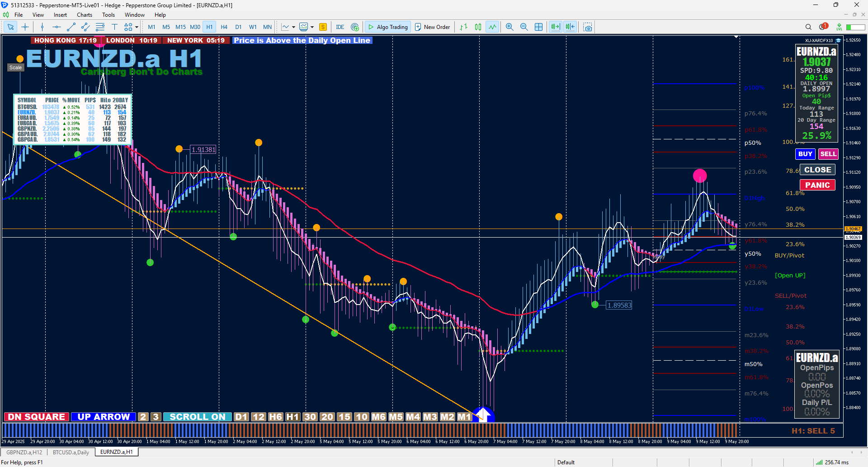This screenshot has height=467, width=868.
Task: Take a chart screenshot
Action: click(588, 27)
